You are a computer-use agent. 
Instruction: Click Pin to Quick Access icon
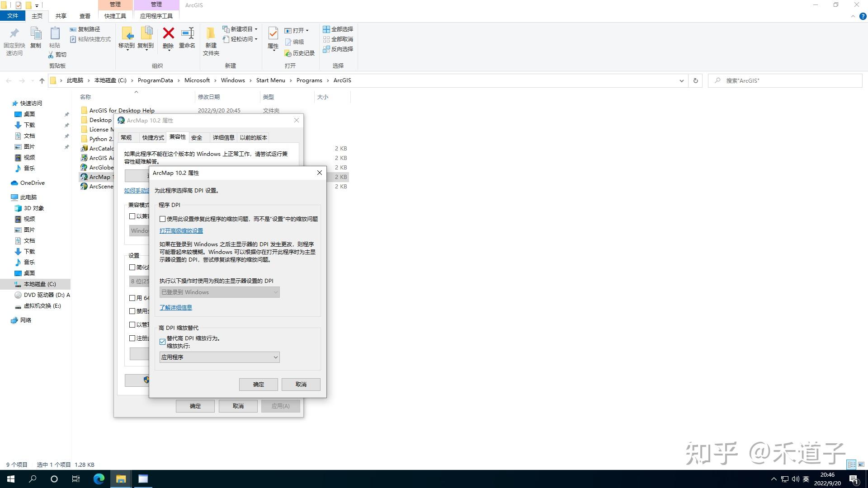coord(14,33)
